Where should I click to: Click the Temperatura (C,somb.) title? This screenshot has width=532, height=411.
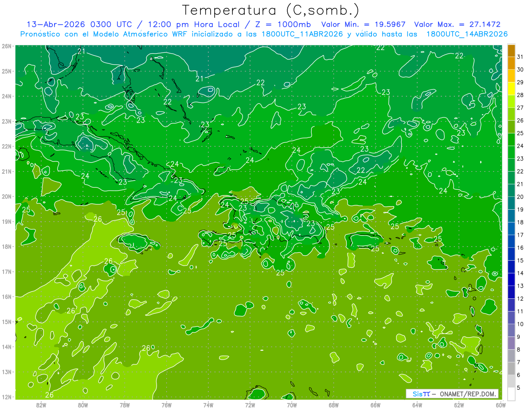271,10
